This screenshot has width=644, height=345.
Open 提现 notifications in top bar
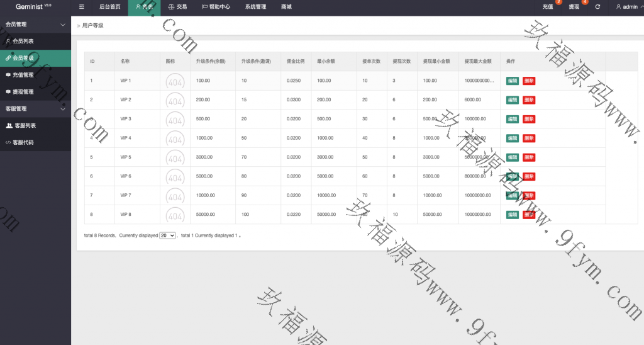574,7
